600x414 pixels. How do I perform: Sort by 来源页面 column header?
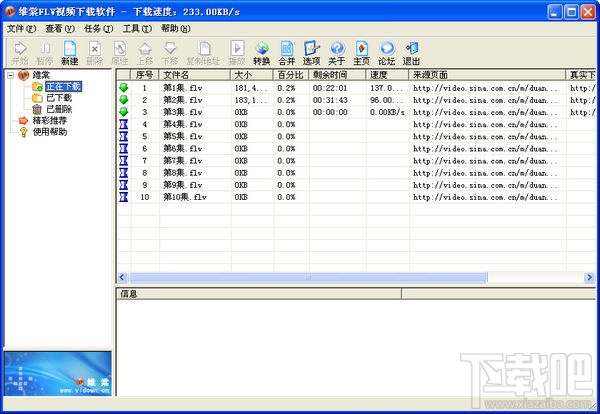coord(487,75)
